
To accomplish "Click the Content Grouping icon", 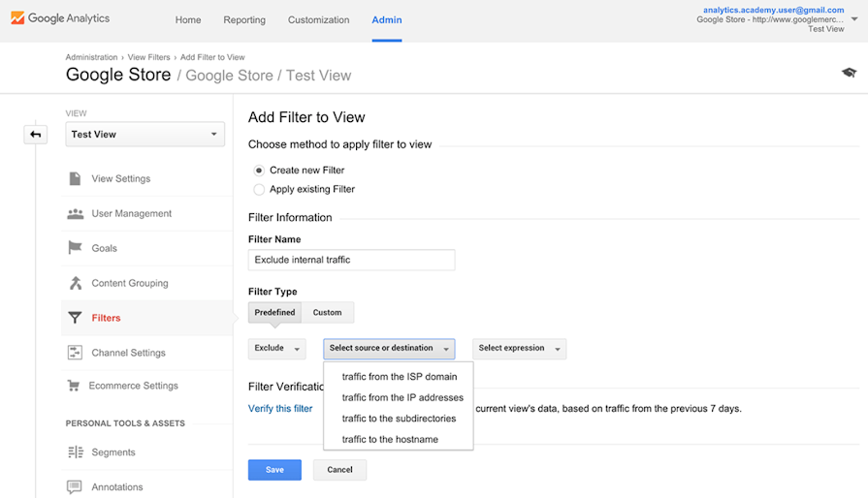I will click(75, 283).
